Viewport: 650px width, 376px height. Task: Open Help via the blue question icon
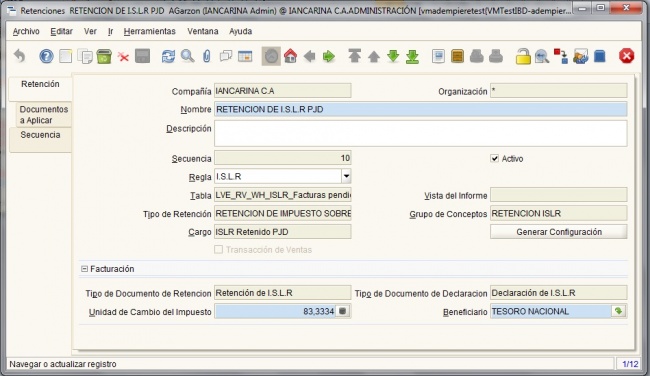(x=46, y=56)
